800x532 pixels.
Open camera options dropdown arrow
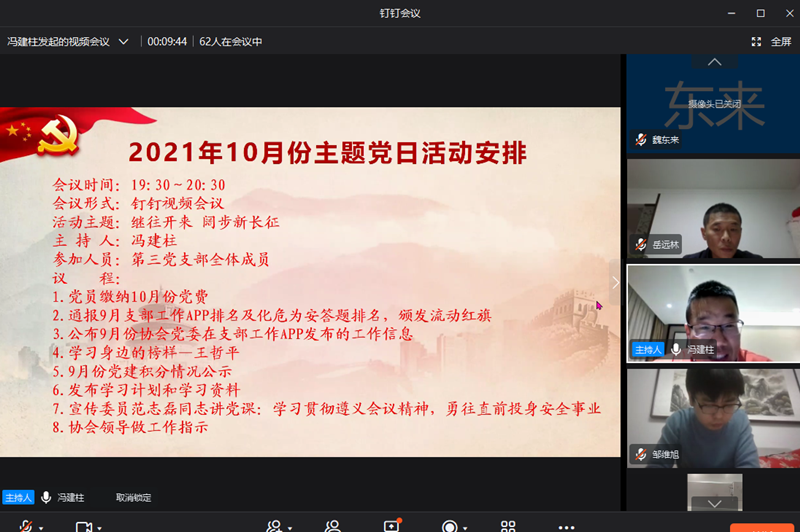click(99, 527)
